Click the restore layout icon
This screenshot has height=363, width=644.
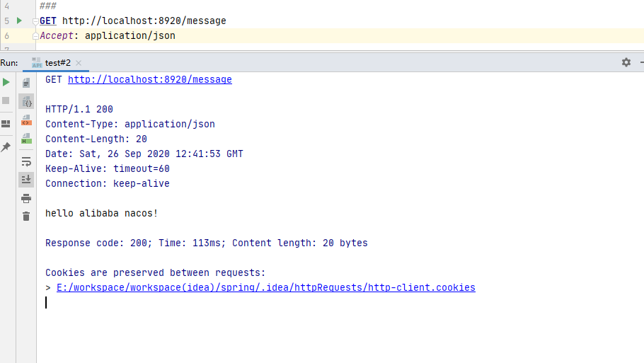pyautogui.click(x=6, y=124)
